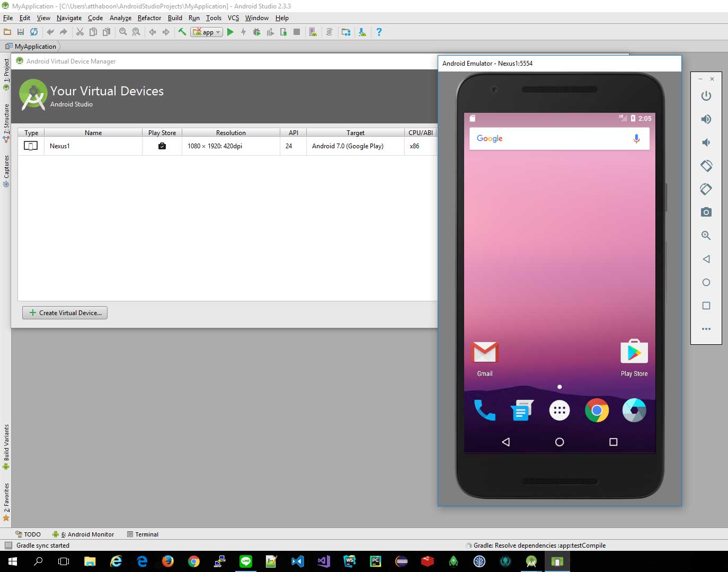
Task: Click the Target column header
Action: [x=356, y=132]
